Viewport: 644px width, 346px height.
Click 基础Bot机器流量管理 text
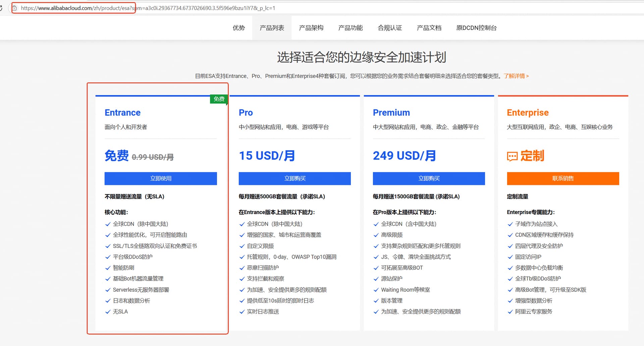click(x=138, y=279)
